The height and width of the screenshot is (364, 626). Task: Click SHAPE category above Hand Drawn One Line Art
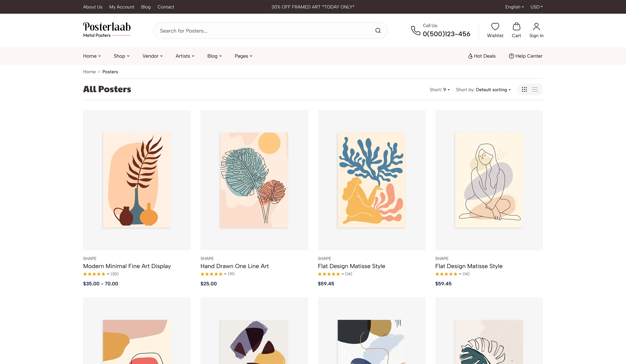click(x=207, y=258)
